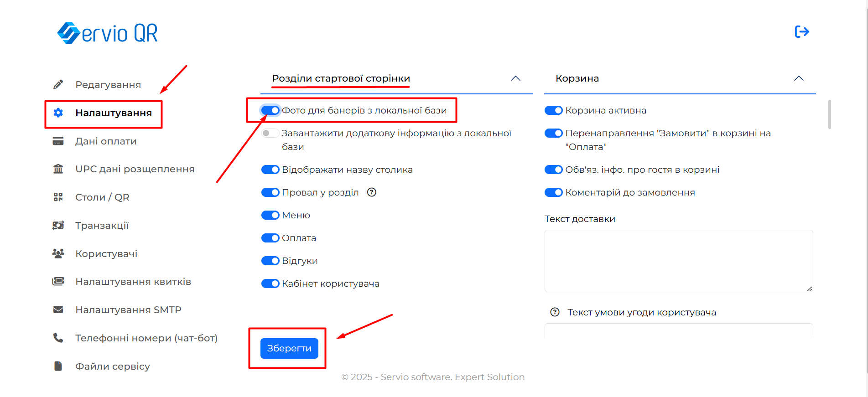
Task: Open Файли сервісу link
Action: (112, 366)
